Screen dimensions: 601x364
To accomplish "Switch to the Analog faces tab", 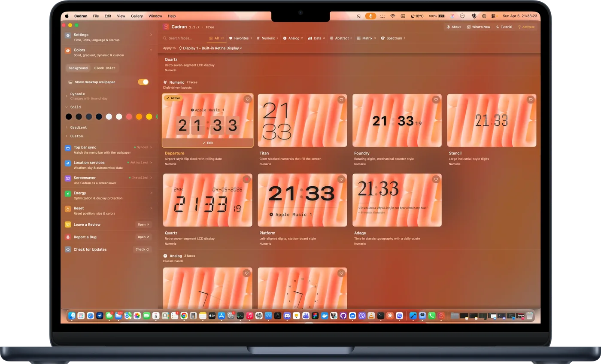I will click(293, 38).
